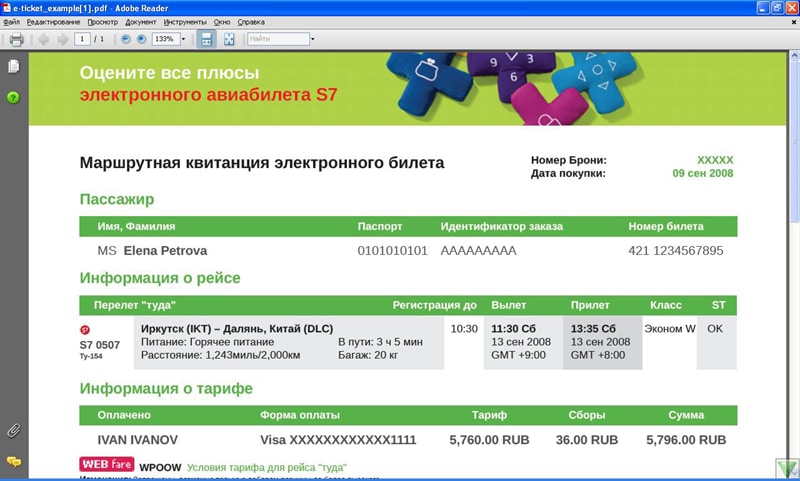Click heading Маршрутная квитанция электронного билета
The image size is (800, 481).
coord(262,163)
